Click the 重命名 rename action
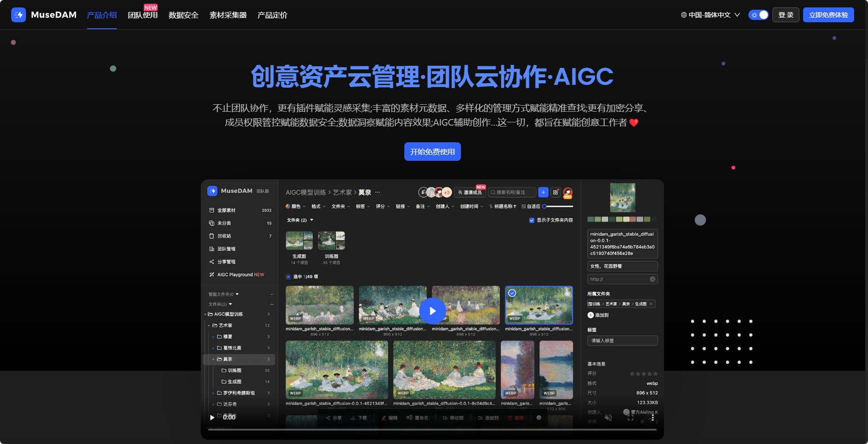868x444 pixels. pyautogui.click(x=417, y=418)
